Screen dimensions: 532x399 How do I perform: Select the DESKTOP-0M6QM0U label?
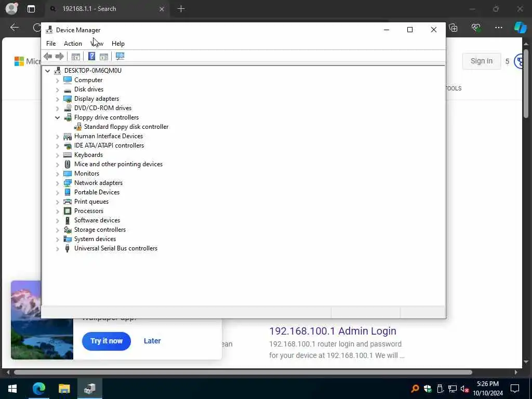92,71
